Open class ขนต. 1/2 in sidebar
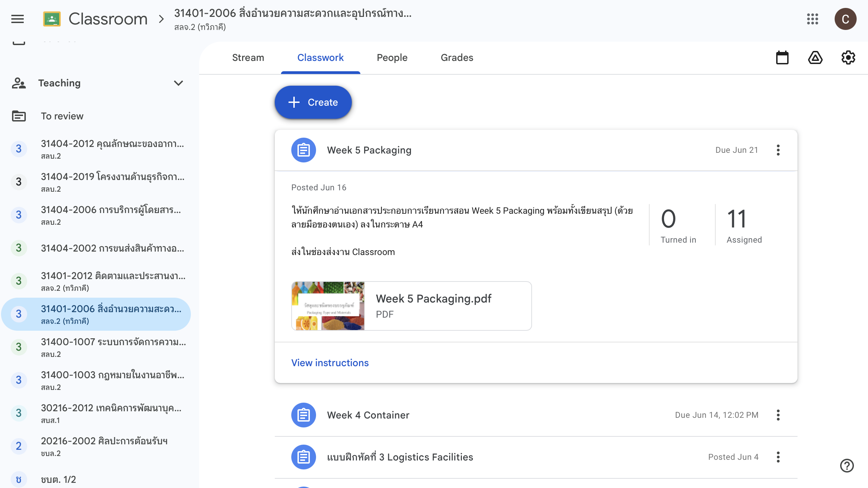This screenshot has width=868, height=488. tap(96, 479)
